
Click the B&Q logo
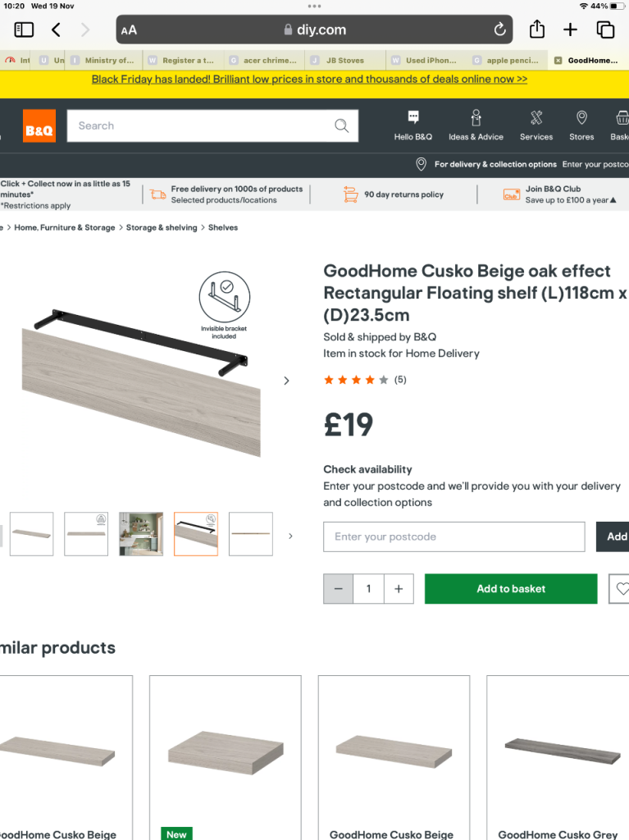[x=39, y=126]
